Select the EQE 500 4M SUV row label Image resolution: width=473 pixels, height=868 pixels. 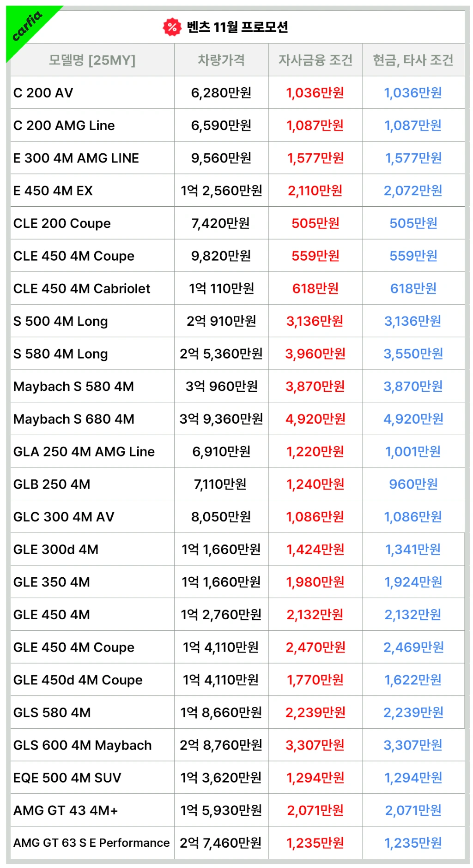(x=67, y=778)
